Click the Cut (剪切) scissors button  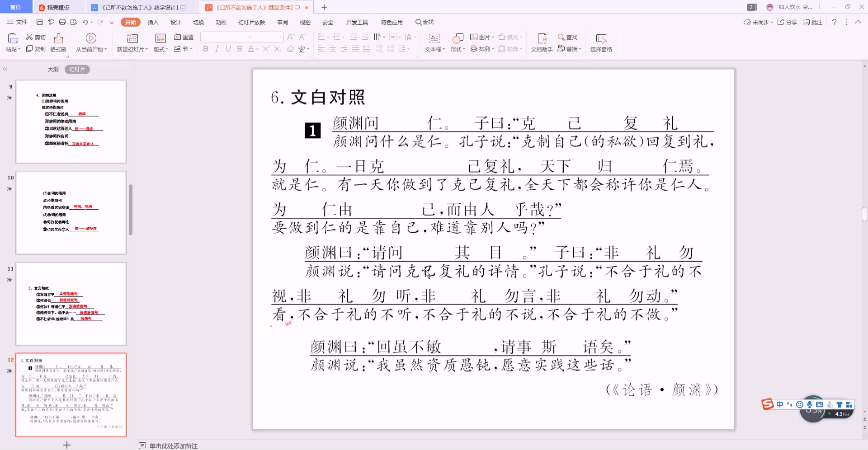(x=36, y=37)
